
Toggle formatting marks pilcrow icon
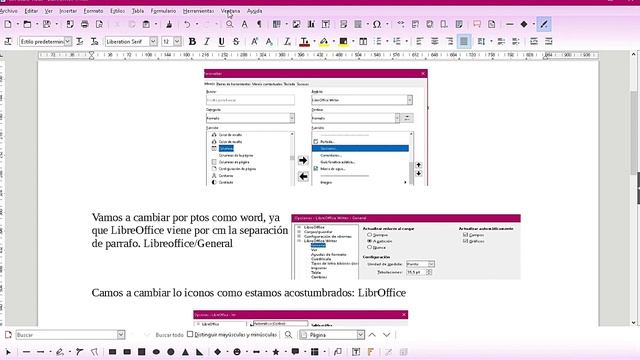pos(259,24)
